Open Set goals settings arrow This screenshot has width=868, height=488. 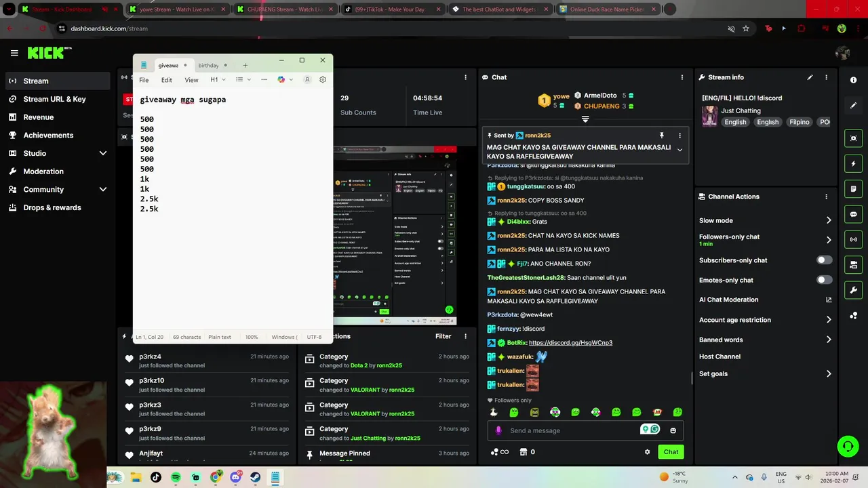coord(828,373)
